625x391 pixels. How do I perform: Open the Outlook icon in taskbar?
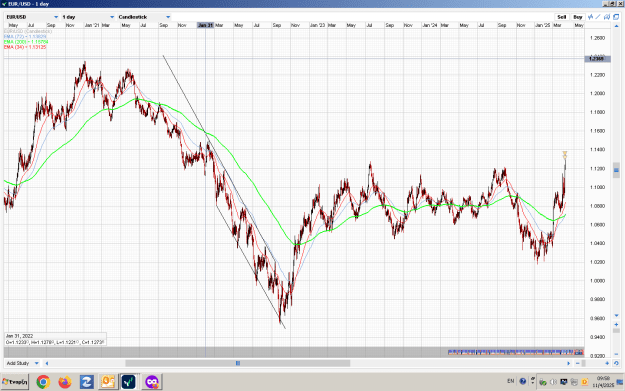[108, 382]
